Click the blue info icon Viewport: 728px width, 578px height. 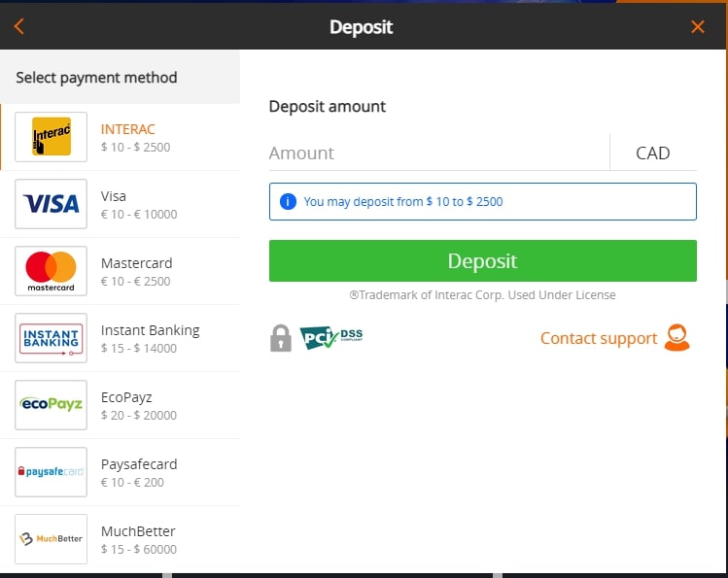pyautogui.click(x=288, y=201)
